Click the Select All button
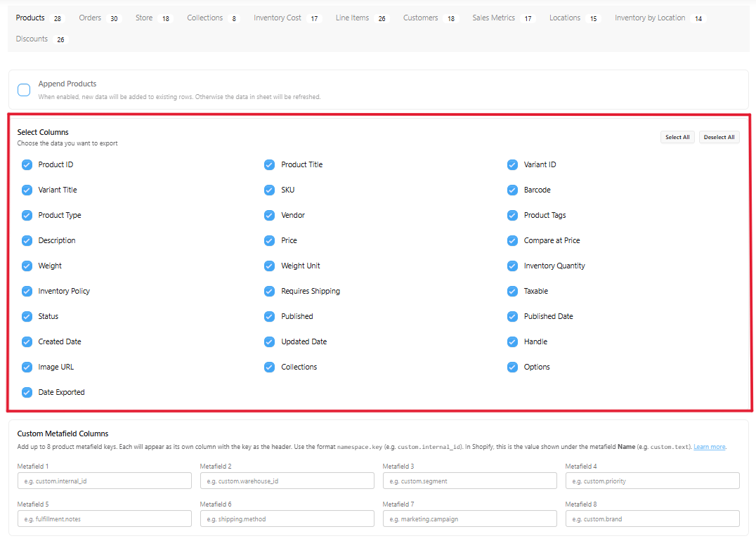This screenshot has height=541, width=756. [x=677, y=137]
